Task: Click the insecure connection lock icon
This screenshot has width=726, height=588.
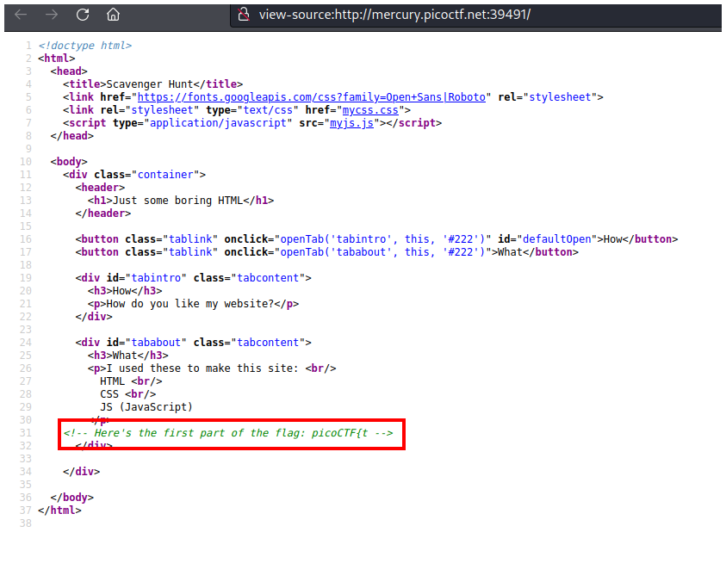Action: coord(244,15)
